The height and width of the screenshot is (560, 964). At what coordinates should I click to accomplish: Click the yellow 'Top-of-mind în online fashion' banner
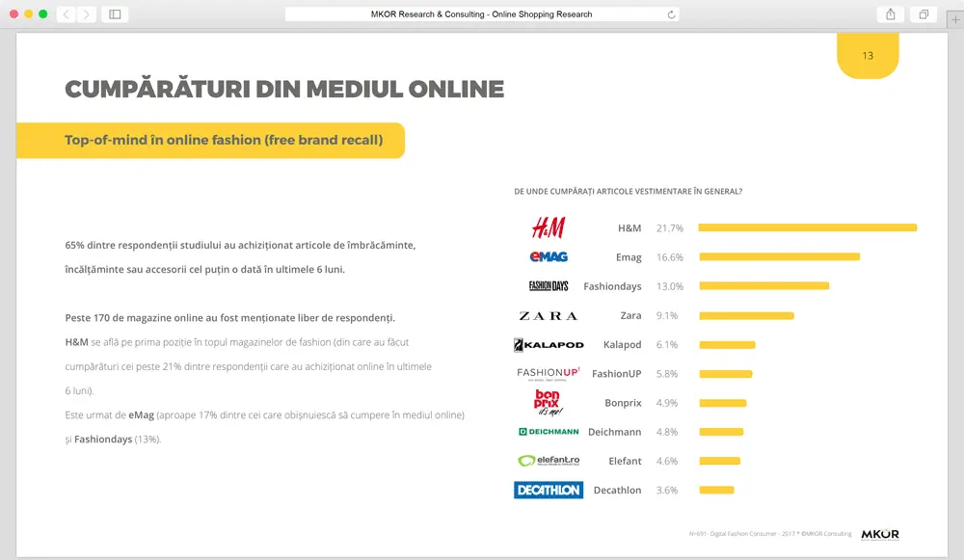[x=210, y=140]
